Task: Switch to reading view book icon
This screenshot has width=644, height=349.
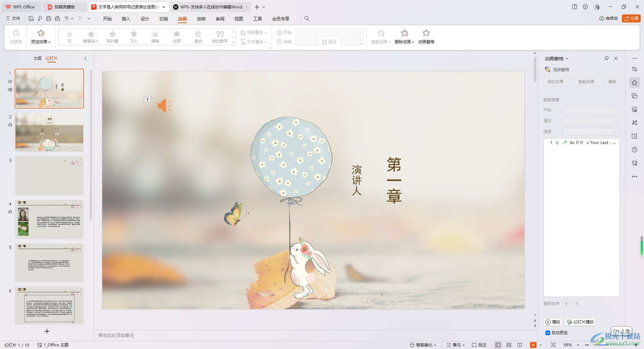Action: coord(520,345)
